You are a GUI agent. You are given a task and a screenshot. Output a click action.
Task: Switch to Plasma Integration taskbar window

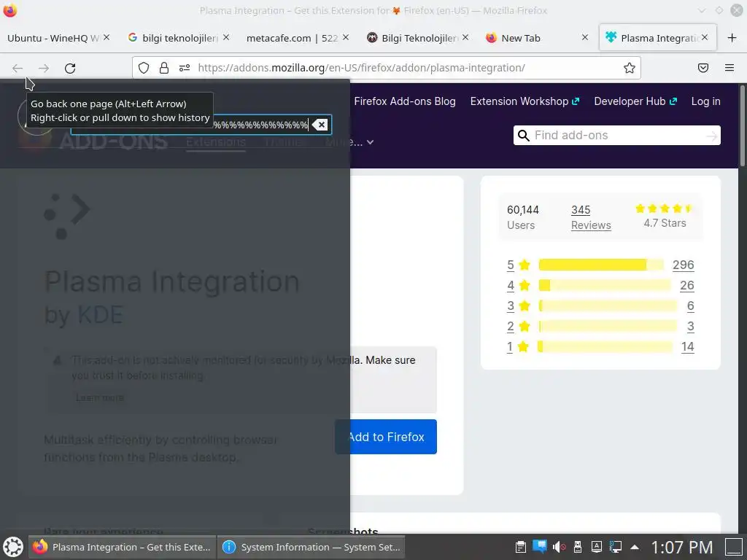tap(123, 547)
